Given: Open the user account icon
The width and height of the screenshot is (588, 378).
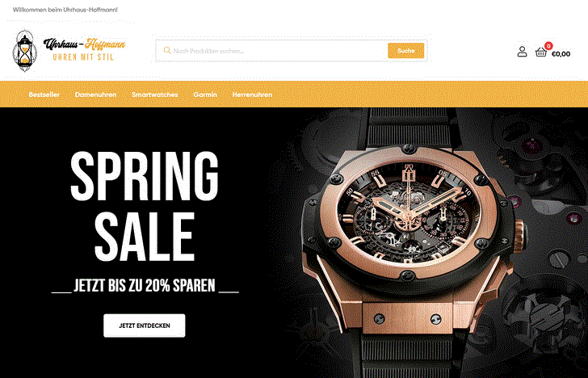Looking at the screenshot, I should tap(522, 52).
